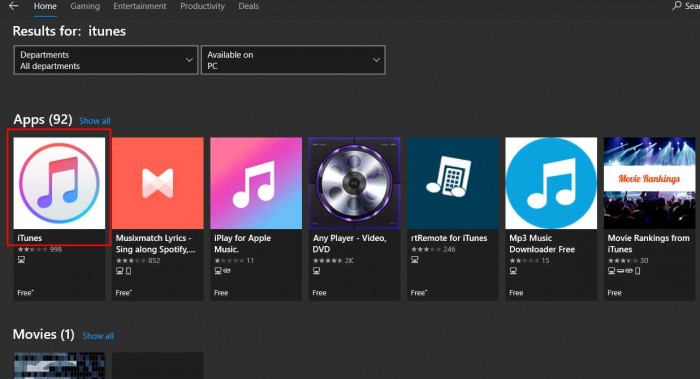Click the rtRemote rating 246
Viewport: 700px width, 379px height.
coord(433,250)
